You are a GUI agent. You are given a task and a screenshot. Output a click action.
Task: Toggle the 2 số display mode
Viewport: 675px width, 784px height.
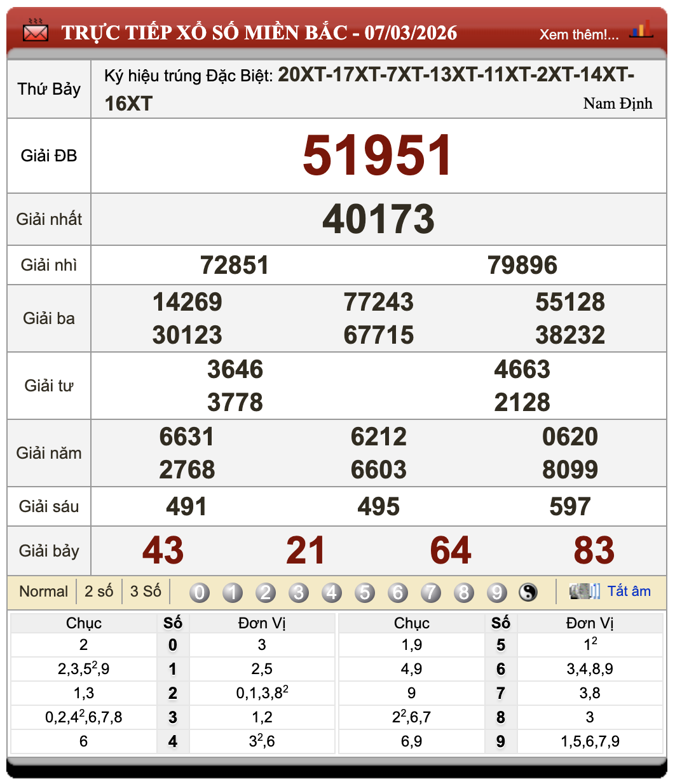[x=99, y=591]
